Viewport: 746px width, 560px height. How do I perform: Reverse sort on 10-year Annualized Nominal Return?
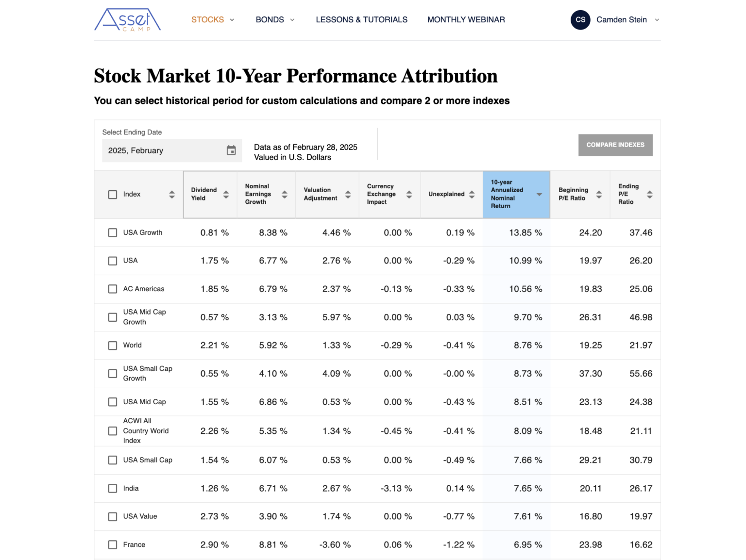(539, 194)
